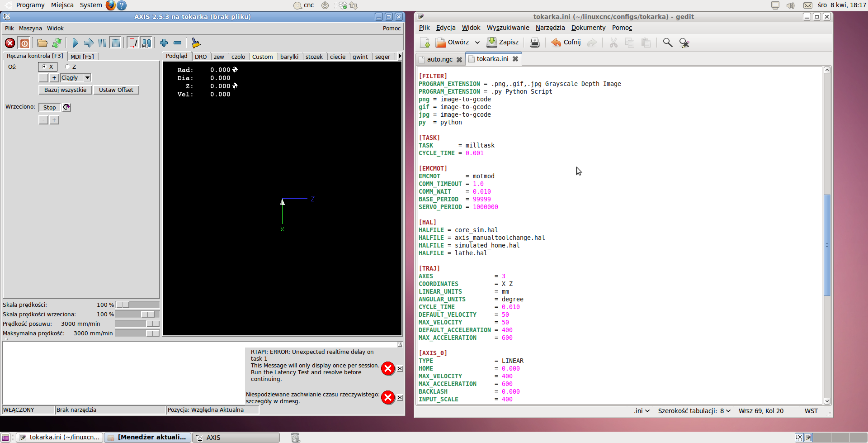This screenshot has width=868, height=443.
Task: Dismiss the Niespodziewane zachowanie error message
Action: [400, 398]
